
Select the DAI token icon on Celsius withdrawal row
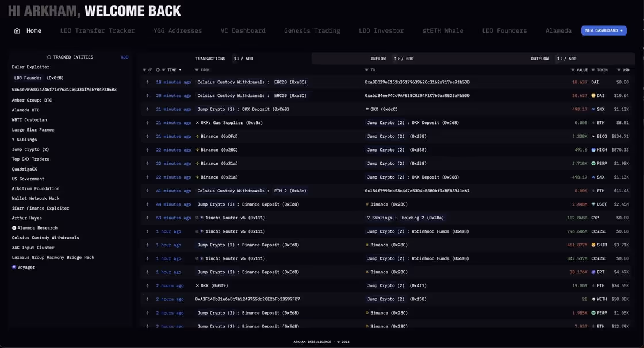click(593, 95)
